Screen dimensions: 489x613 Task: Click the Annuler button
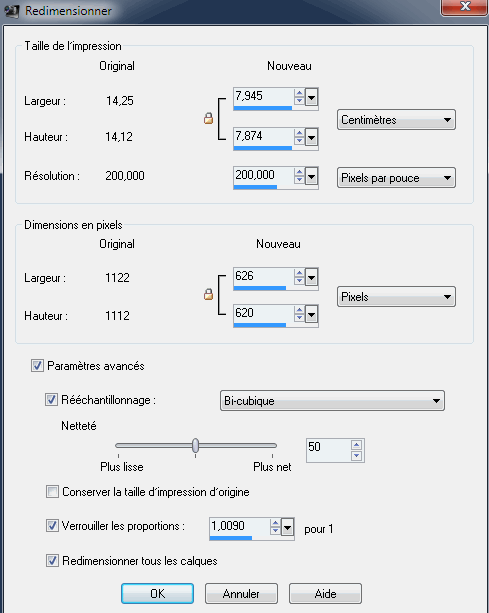(241, 593)
